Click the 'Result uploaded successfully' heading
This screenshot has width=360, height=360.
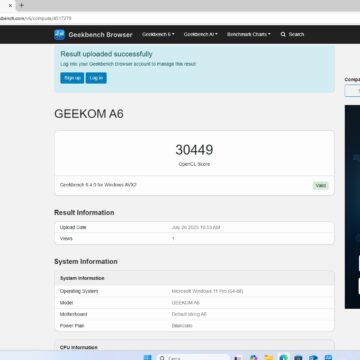pos(106,54)
